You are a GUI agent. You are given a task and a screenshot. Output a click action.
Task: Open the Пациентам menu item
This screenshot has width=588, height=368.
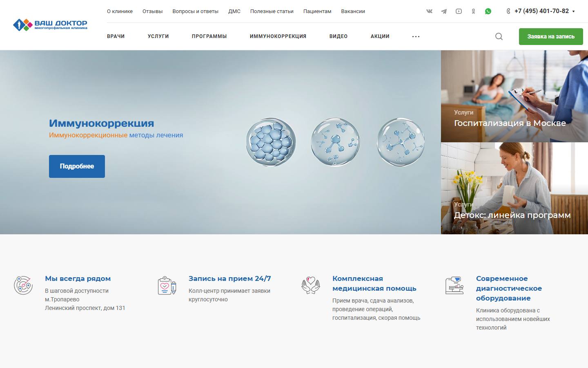coord(317,11)
